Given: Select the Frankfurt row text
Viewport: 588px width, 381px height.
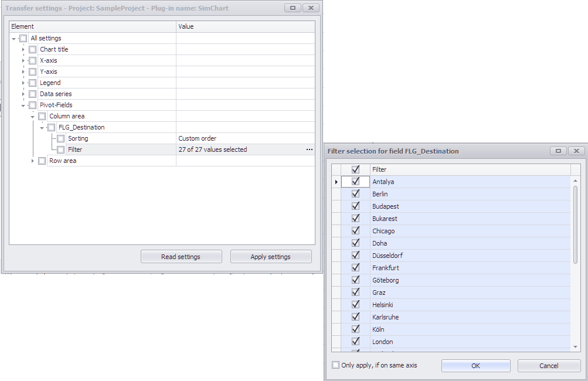Looking at the screenshot, I should click(386, 268).
